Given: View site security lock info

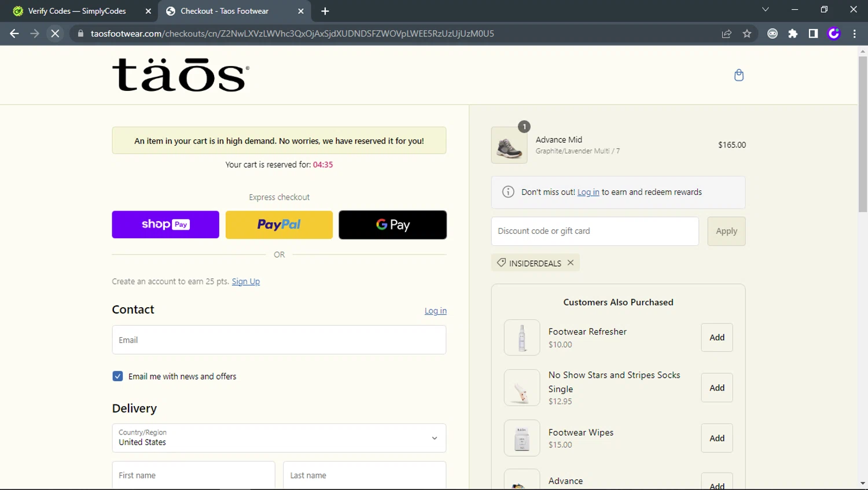Looking at the screenshot, I should tap(81, 34).
